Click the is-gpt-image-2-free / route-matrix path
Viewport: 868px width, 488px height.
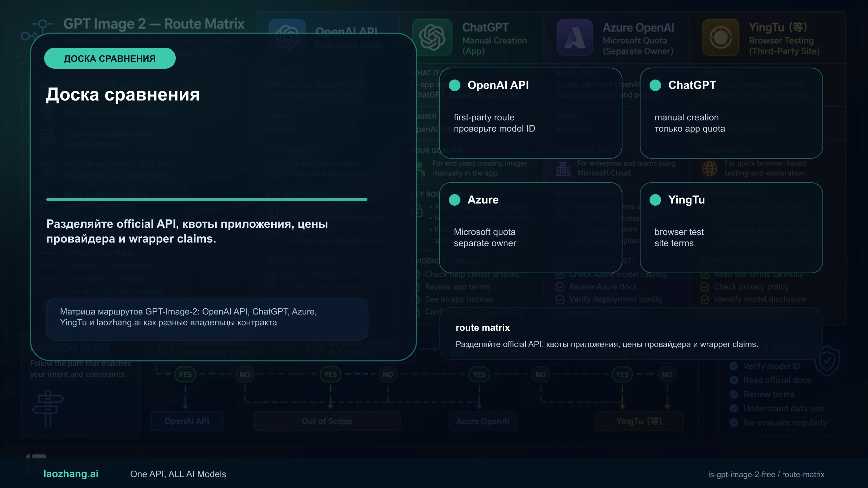[x=766, y=474]
